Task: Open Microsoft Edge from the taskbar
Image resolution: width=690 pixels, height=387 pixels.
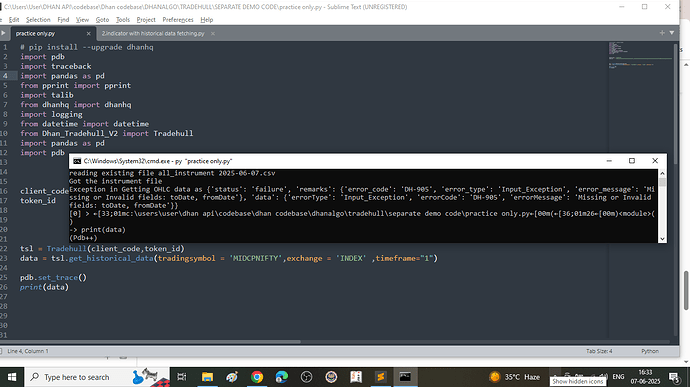Action: click(282, 377)
